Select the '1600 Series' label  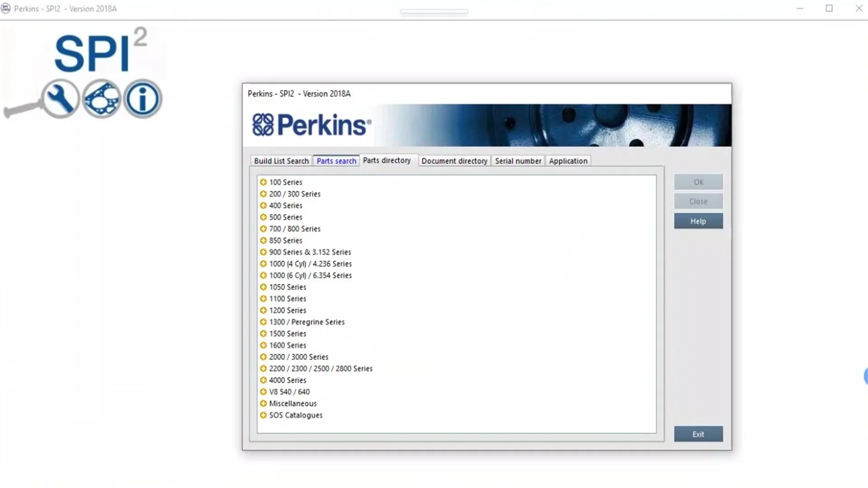point(288,345)
